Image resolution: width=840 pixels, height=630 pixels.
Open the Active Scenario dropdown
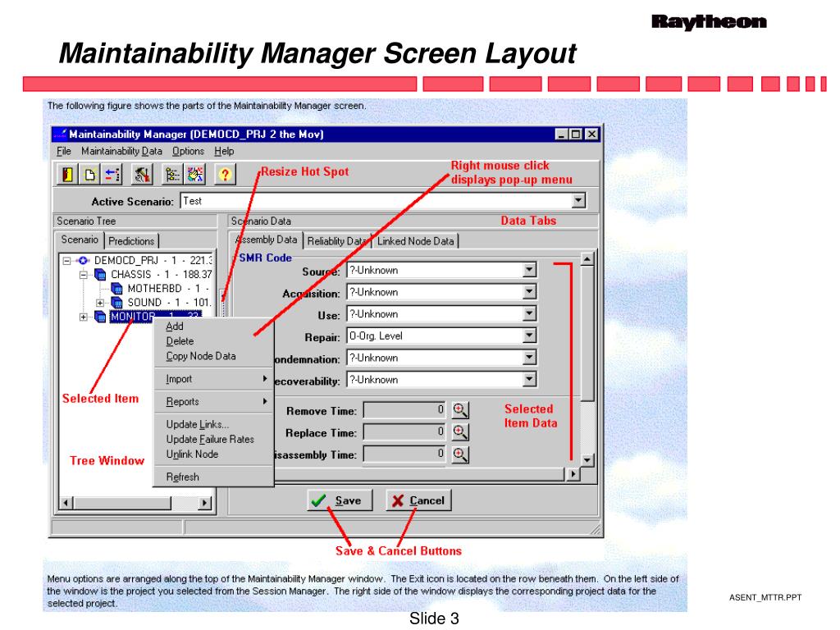(578, 201)
